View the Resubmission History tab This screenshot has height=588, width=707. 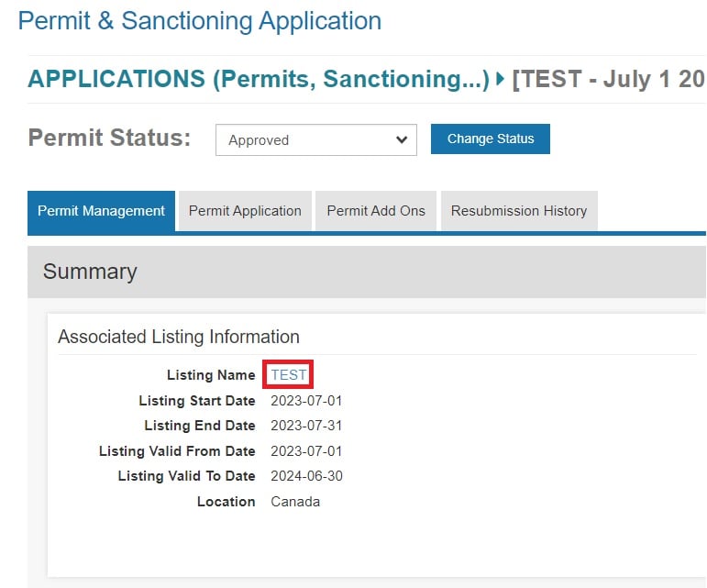[518, 211]
